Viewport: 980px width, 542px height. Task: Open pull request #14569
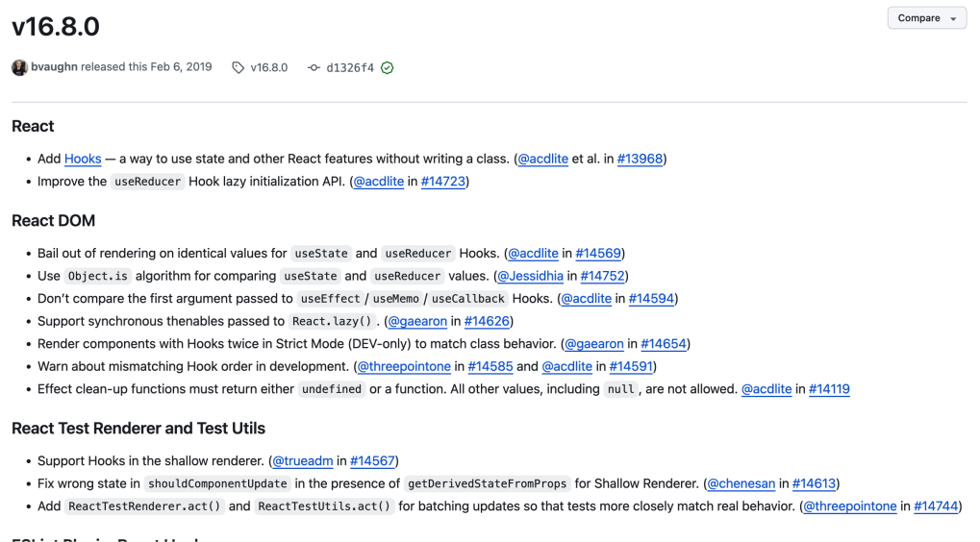coord(598,253)
